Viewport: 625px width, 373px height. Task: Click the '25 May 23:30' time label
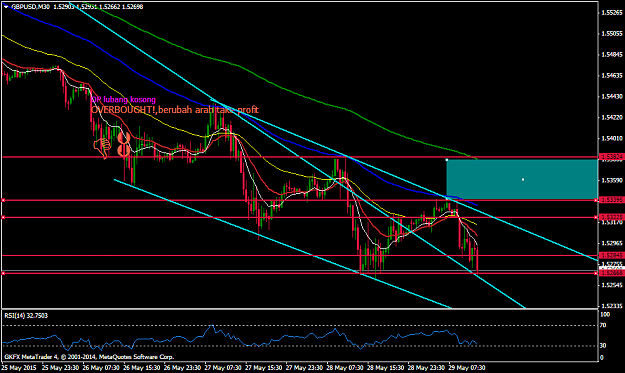[60, 367]
